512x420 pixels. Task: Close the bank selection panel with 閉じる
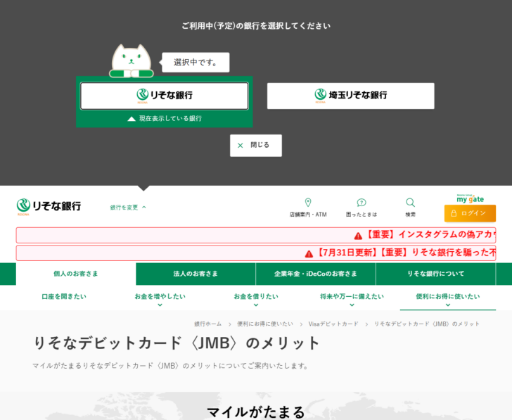[256, 146]
